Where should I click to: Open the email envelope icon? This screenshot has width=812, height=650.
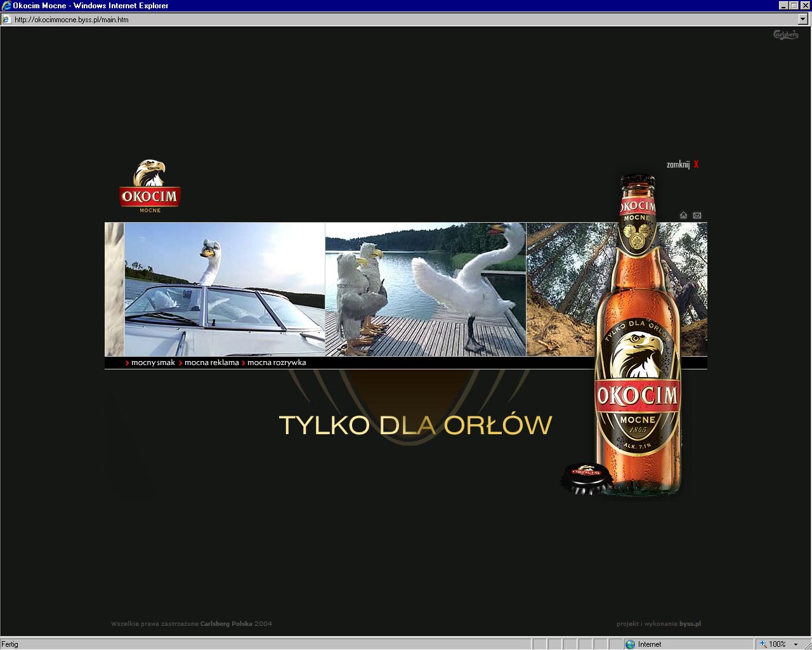[x=697, y=215]
